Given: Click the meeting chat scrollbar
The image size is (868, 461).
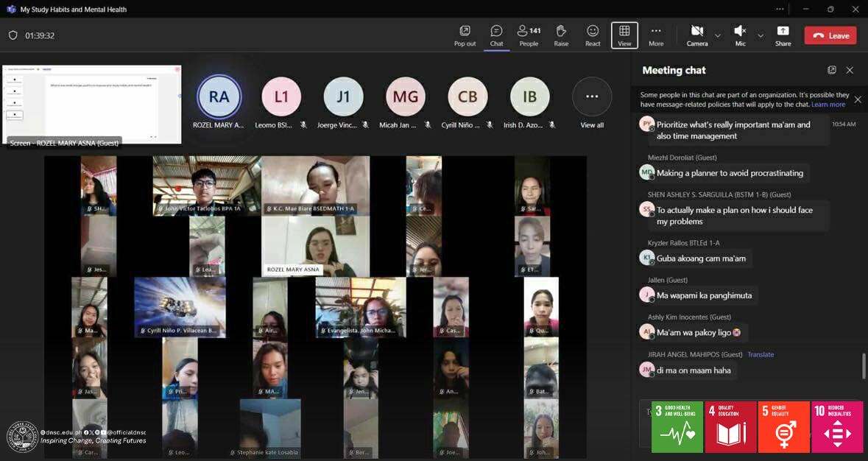Looking at the screenshot, I should tap(864, 365).
